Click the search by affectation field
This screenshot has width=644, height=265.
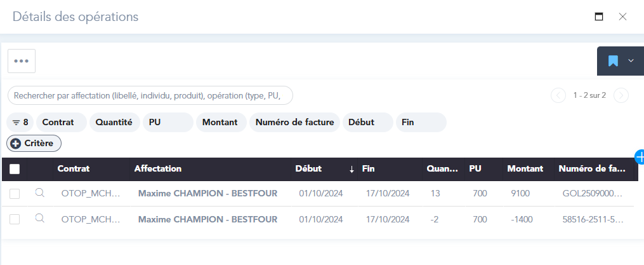tap(150, 95)
